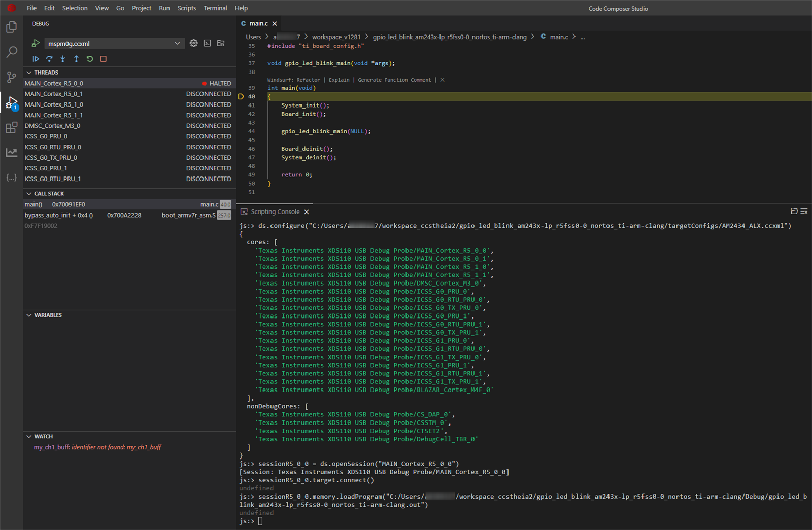Select bypass_auto_init call stack frame
812x530 pixels.
click(129, 215)
